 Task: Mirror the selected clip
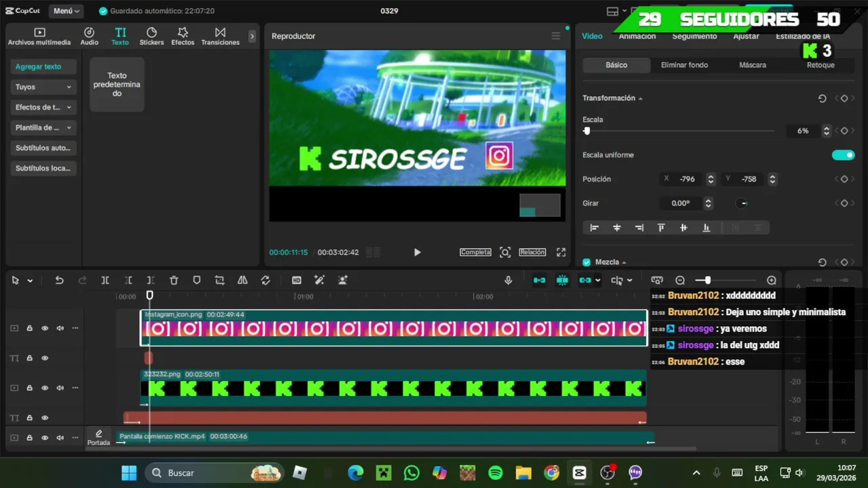tap(243, 280)
